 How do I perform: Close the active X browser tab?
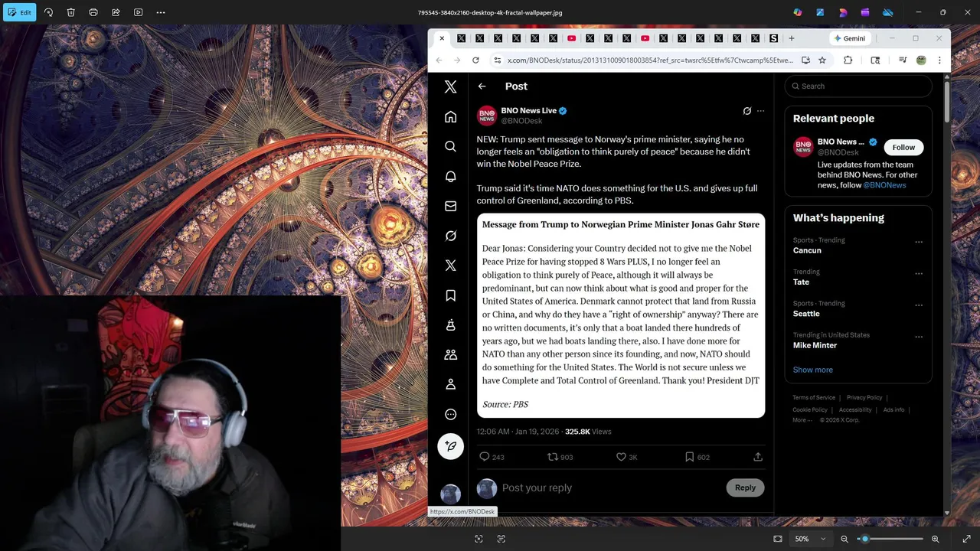coord(442,38)
